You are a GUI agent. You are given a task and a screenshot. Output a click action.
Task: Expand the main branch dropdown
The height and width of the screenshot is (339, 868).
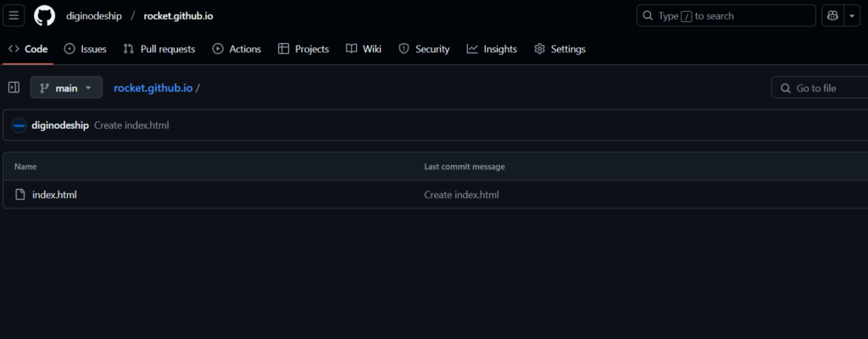[66, 87]
